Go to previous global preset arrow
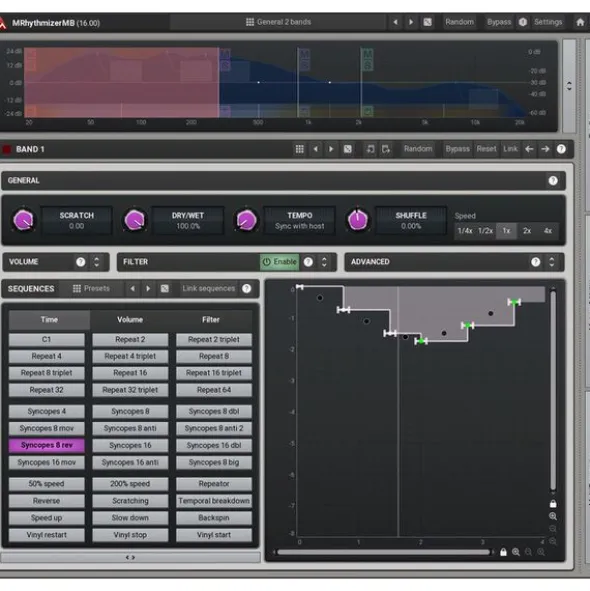 (395, 22)
